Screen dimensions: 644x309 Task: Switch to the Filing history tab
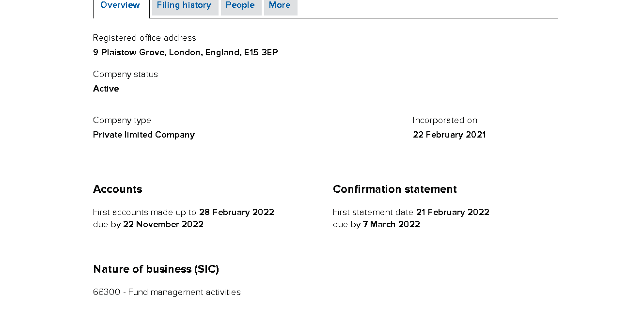point(184,5)
